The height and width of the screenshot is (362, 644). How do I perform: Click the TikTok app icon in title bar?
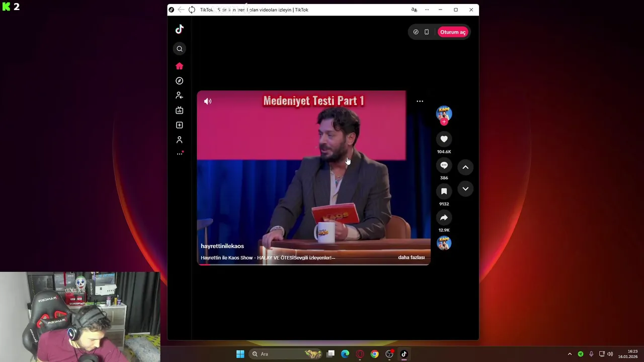pos(171,10)
